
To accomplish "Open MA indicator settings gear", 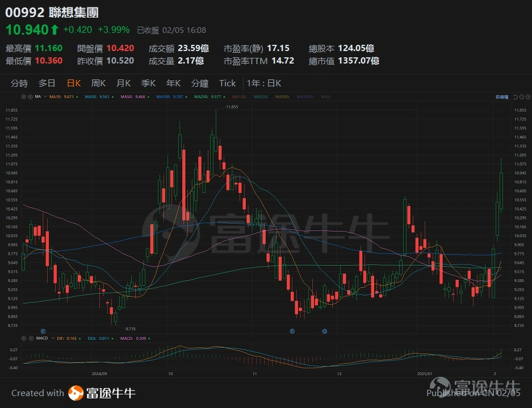I will pos(23,96).
